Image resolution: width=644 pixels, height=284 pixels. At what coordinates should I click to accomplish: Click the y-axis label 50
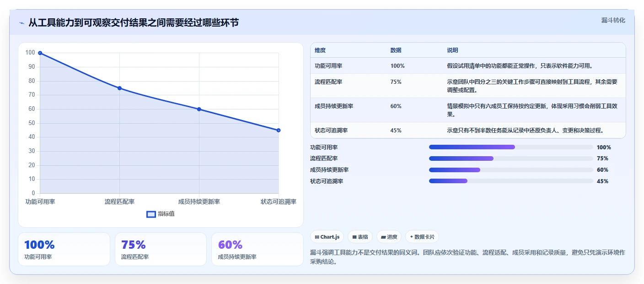(31, 123)
